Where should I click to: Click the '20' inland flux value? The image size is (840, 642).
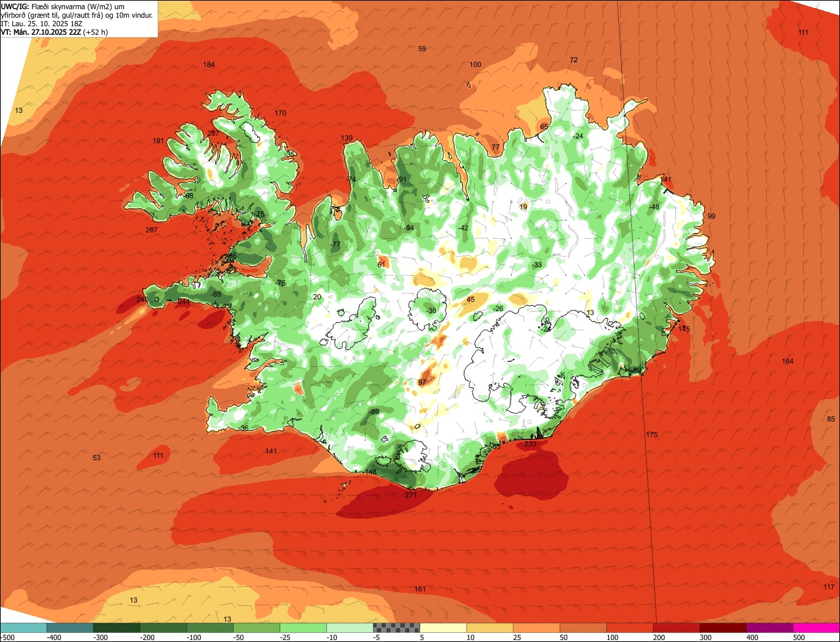(x=317, y=297)
